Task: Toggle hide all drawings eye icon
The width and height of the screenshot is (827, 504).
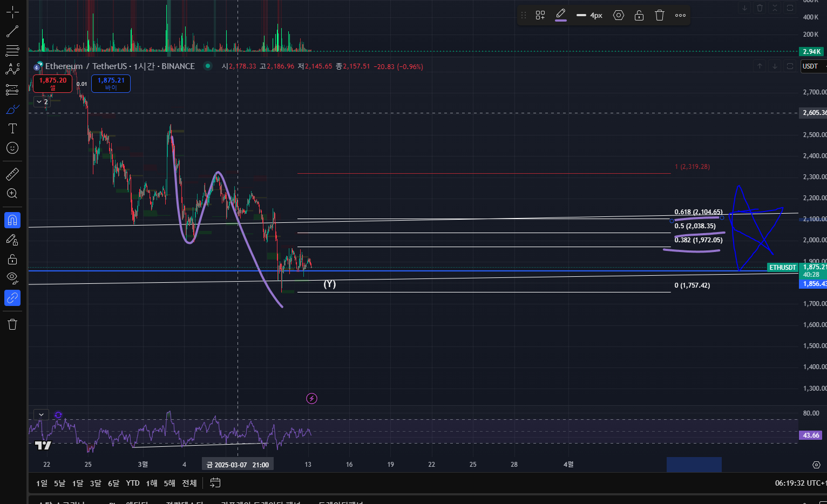Action: point(12,278)
